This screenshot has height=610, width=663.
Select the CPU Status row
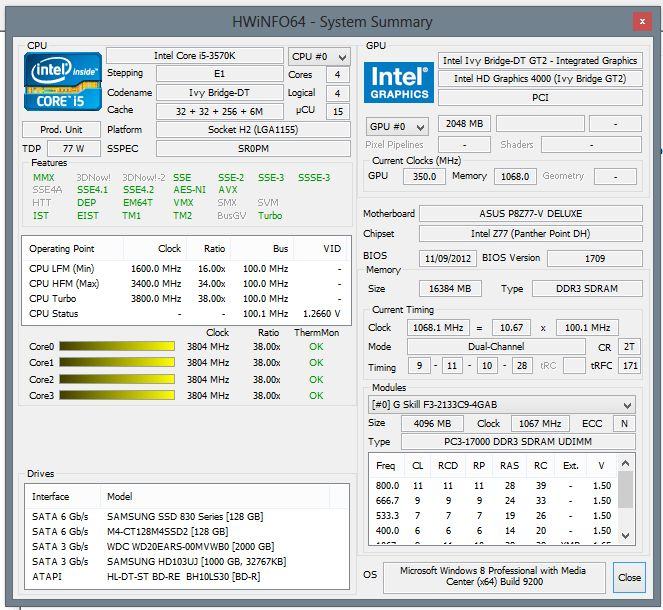(185, 314)
